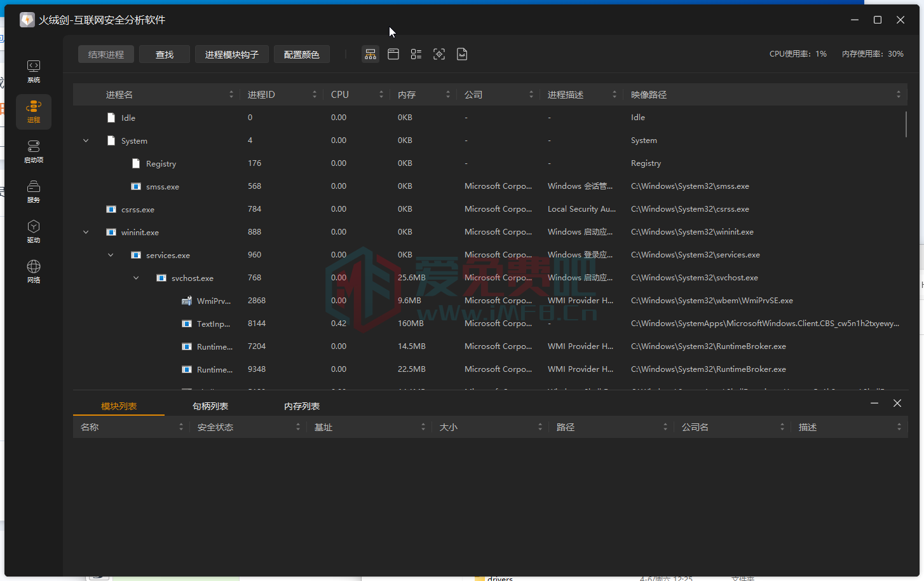Switch to the 句柄列表 tab
This screenshot has width=924, height=581.
(x=210, y=406)
